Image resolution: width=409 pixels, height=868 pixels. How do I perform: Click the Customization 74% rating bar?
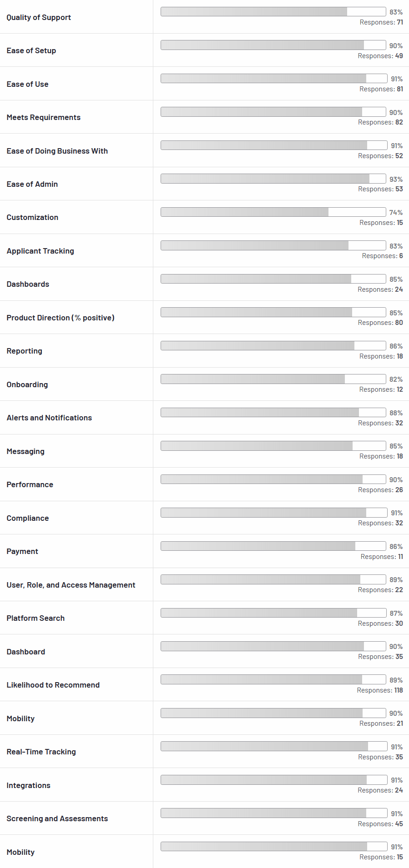pos(273,212)
